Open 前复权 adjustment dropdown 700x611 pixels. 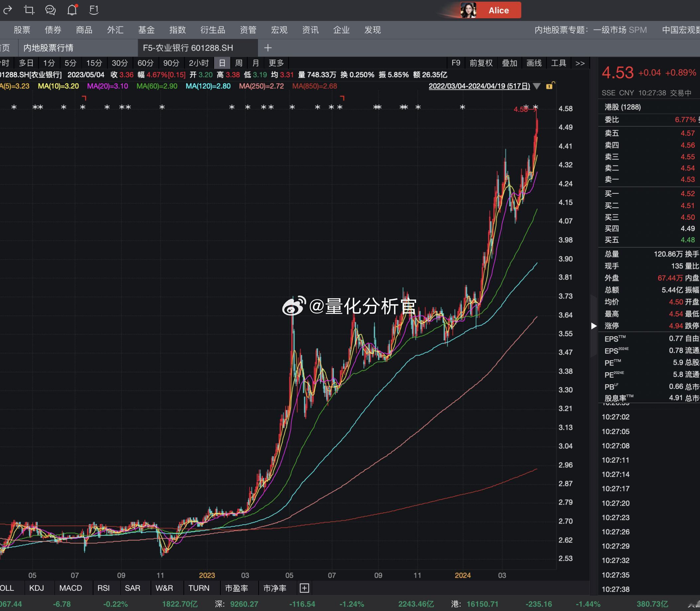pyautogui.click(x=481, y=63)
